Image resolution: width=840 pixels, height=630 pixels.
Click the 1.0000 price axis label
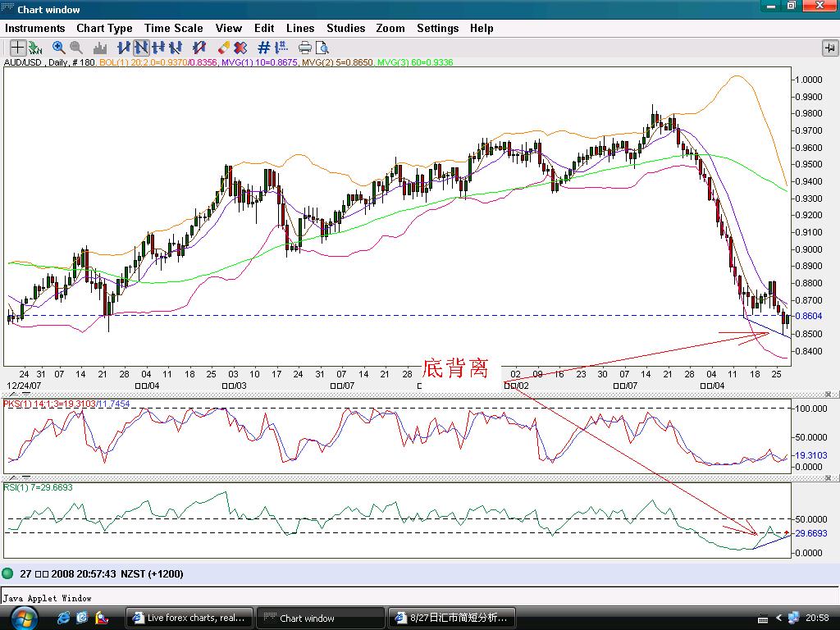coord(809,80)
